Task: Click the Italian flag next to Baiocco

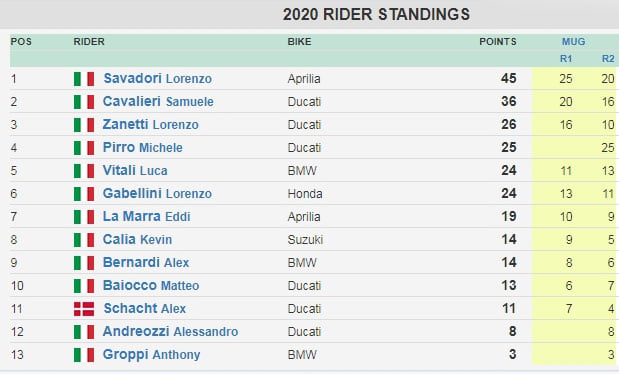Action: (x=84, y=286)
